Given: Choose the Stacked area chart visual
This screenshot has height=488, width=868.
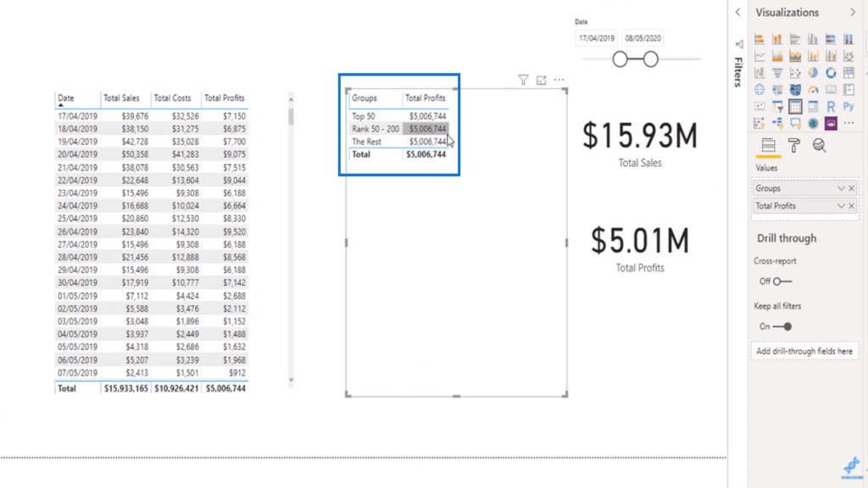Looking at the screenshot, I should point(795,56).
